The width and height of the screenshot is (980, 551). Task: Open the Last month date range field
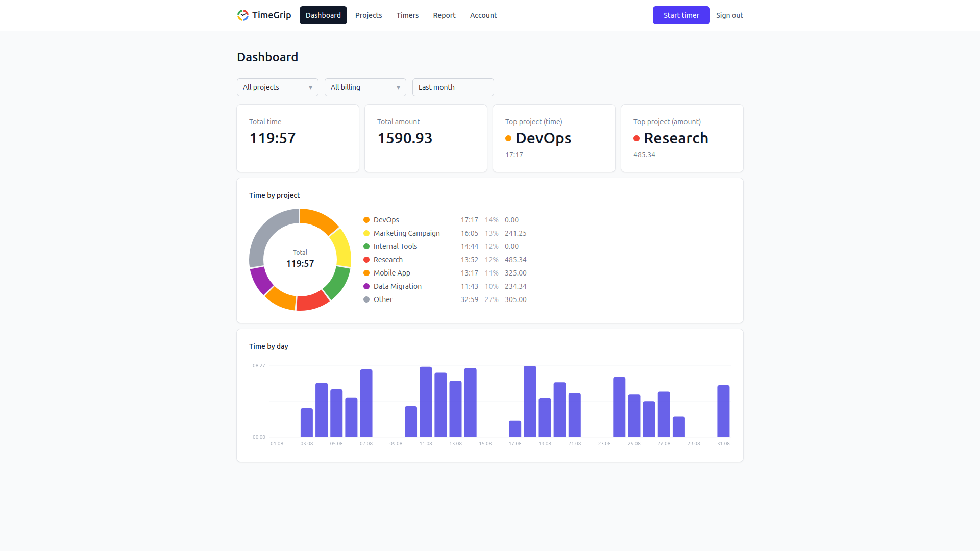pyautogui.click(x=453, y=87)
